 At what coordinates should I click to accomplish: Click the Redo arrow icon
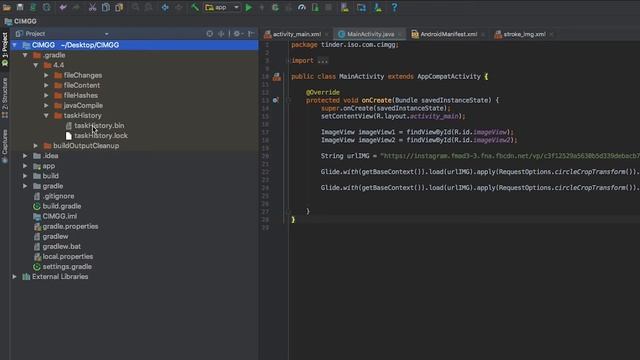(76, 7)
